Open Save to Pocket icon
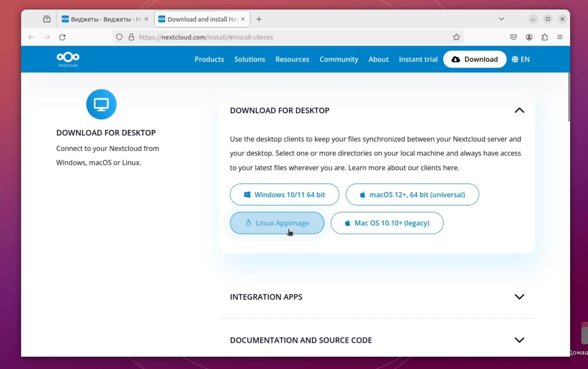Viewport: 588px width, 369px height. pyautogui.click(x=513, y=37)
